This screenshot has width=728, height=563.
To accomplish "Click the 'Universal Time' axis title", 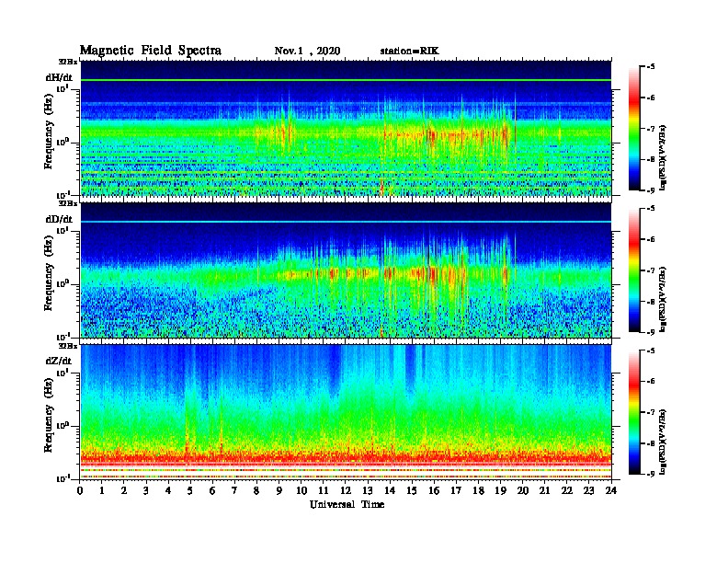I will [x=347, y=504].
